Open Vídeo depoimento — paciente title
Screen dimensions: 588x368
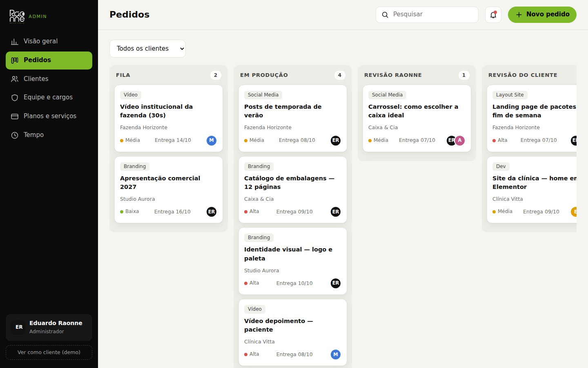coord(278,325)
